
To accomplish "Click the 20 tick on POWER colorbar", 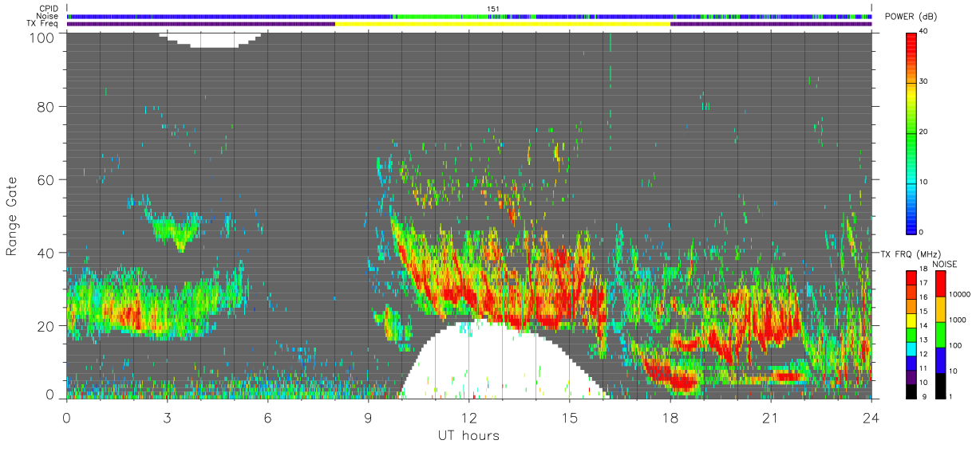I will [x=923, y=132].
